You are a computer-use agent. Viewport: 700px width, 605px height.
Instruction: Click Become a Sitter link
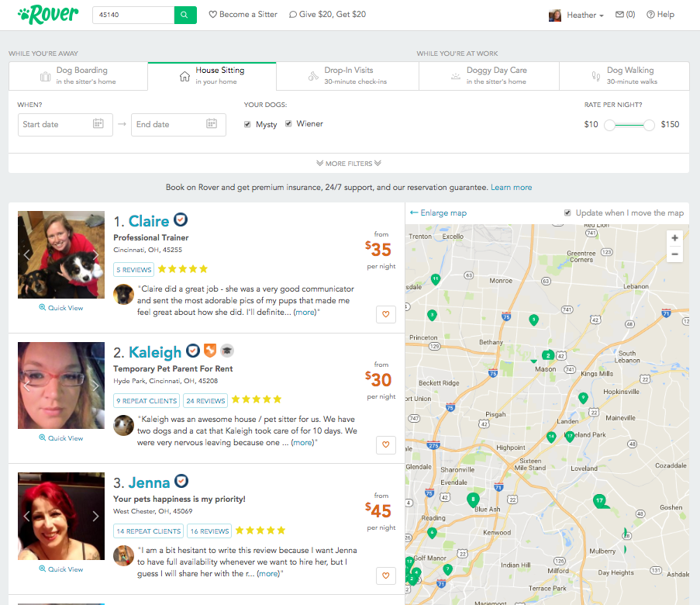coord(243,14)
